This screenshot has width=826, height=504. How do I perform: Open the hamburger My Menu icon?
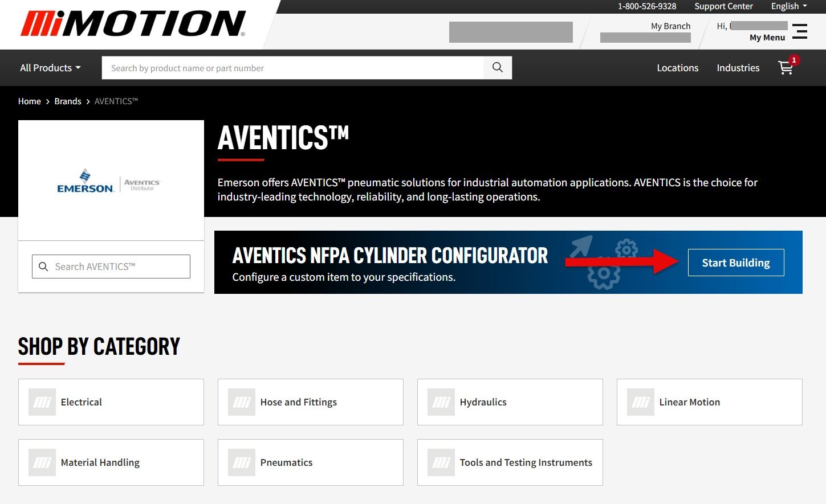[799, 31]
